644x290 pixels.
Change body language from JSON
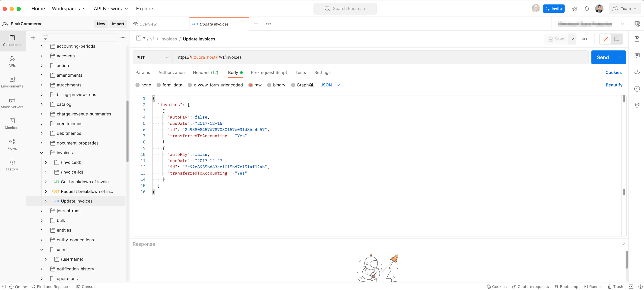(330, 85)
